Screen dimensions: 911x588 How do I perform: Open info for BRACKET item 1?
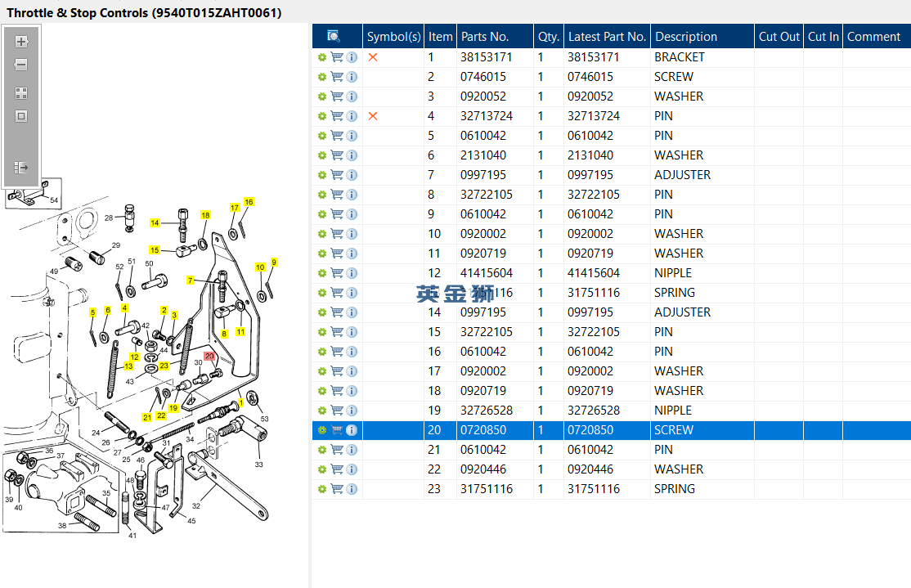click(x=352, y=57)
